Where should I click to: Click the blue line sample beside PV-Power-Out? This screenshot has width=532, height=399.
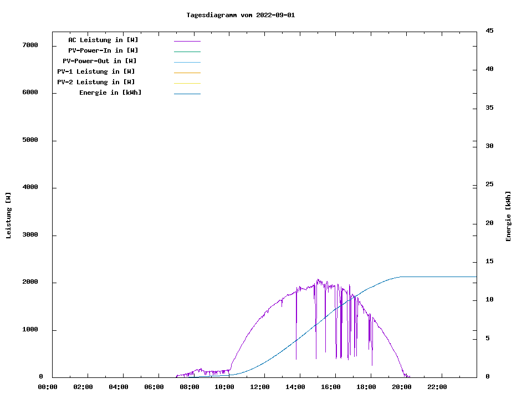[x=187, y=62]
